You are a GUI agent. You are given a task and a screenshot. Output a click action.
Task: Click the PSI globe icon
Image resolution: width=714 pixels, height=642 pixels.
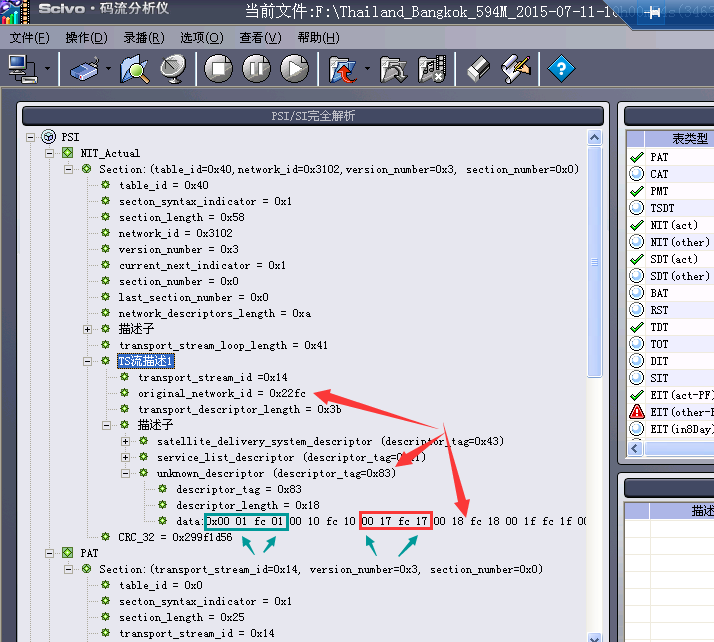[x=48, y=137]
